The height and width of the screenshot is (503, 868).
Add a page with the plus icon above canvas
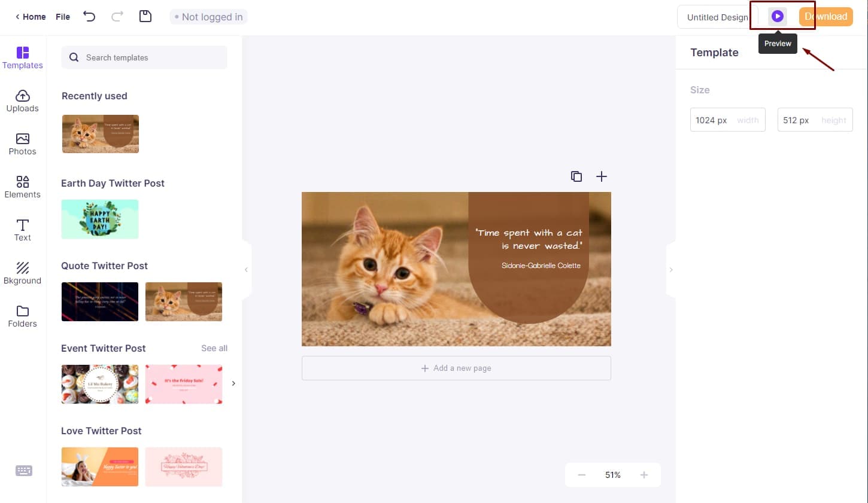602,176
